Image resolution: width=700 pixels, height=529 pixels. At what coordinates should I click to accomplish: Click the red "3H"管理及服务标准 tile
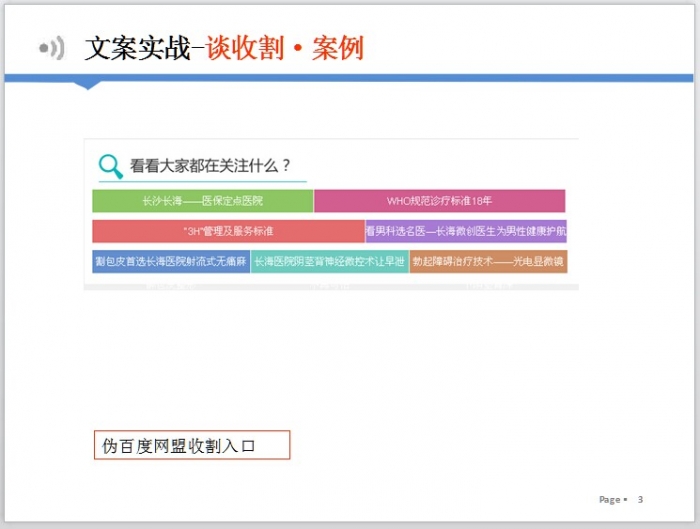click(x=228, y=231)
